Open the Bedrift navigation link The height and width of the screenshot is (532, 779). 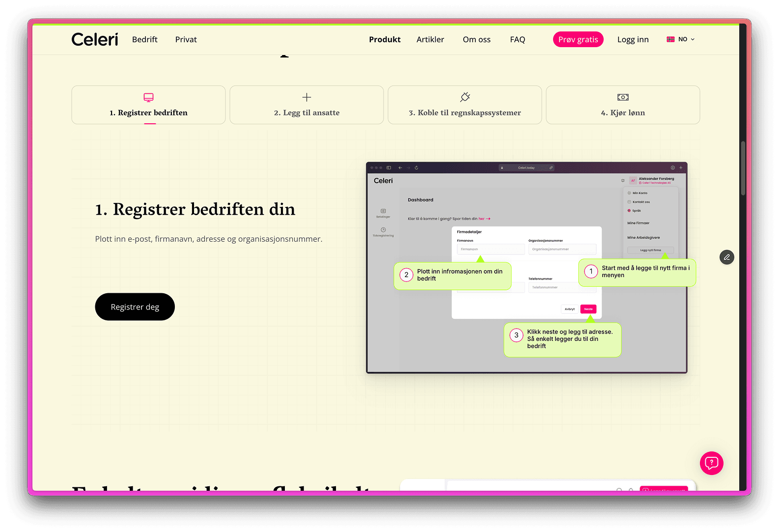tap(145, 39)
